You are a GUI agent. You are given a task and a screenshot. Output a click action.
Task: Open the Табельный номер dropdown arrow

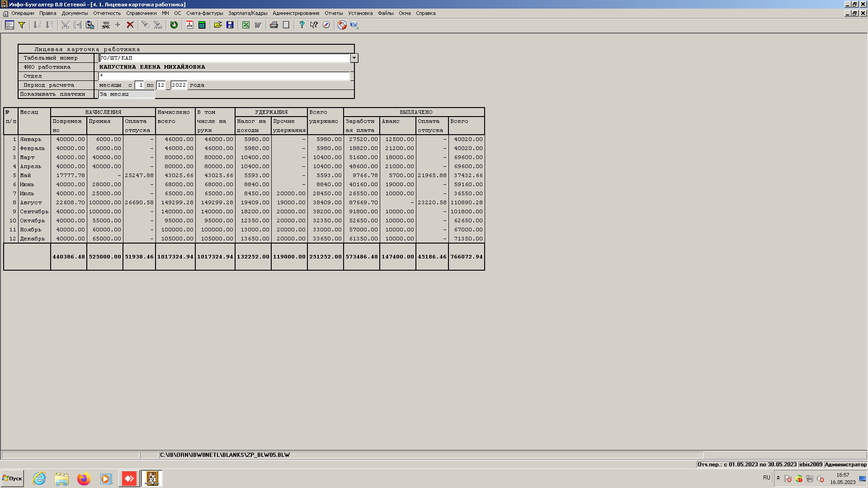[354, 58]
